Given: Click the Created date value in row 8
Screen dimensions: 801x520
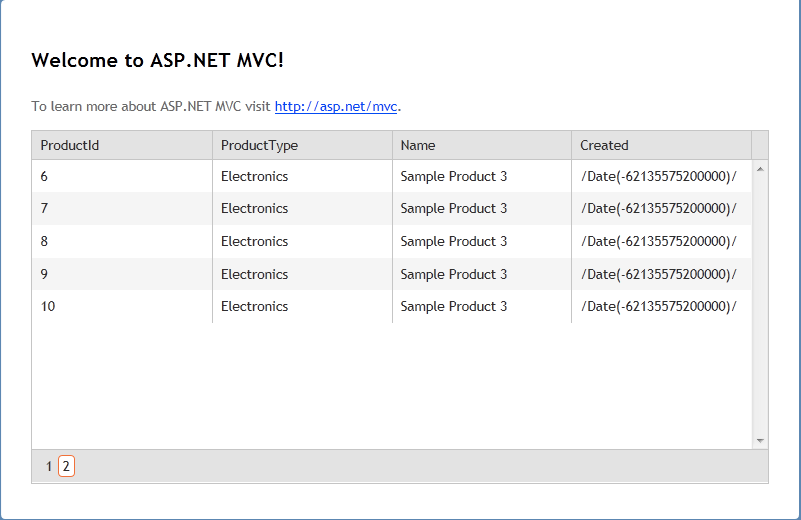Looking at the screenshot, I should [x=658, y=241].
